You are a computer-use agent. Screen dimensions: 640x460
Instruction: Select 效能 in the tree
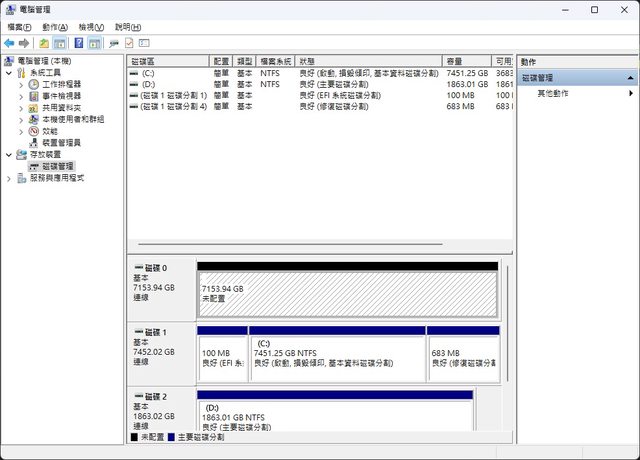point(49,131)
